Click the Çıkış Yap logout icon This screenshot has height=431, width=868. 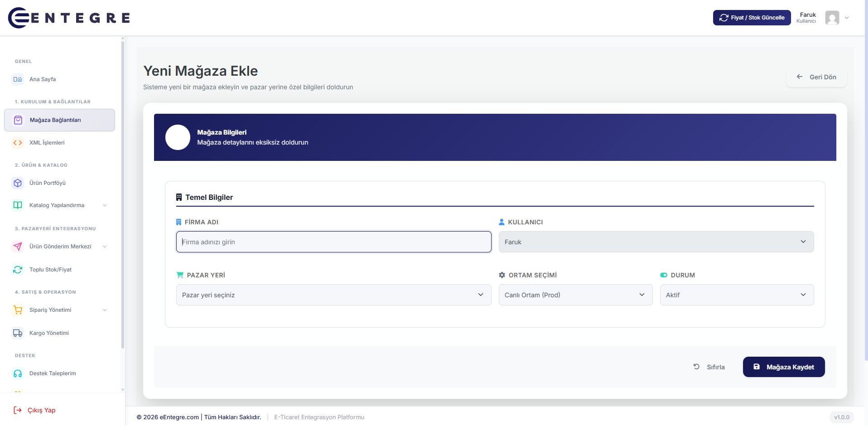[18, 410]
